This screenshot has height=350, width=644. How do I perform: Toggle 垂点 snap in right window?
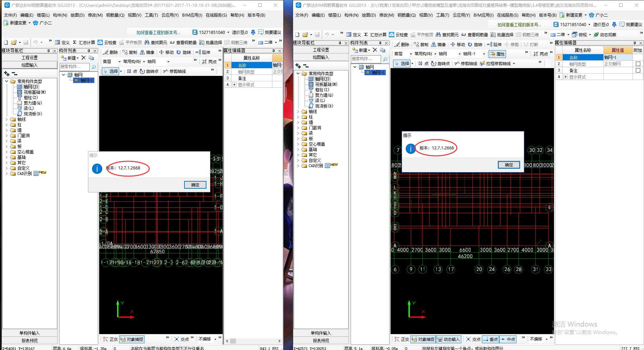pyautogui.click(x=490, y=339)
